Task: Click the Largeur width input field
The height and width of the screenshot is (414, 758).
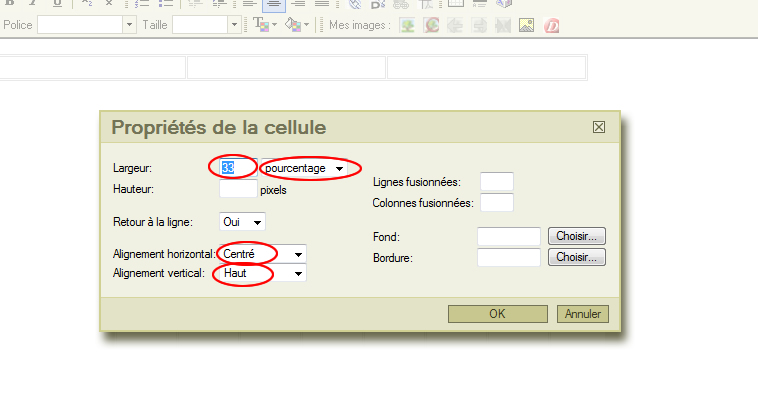Action: 238,168
